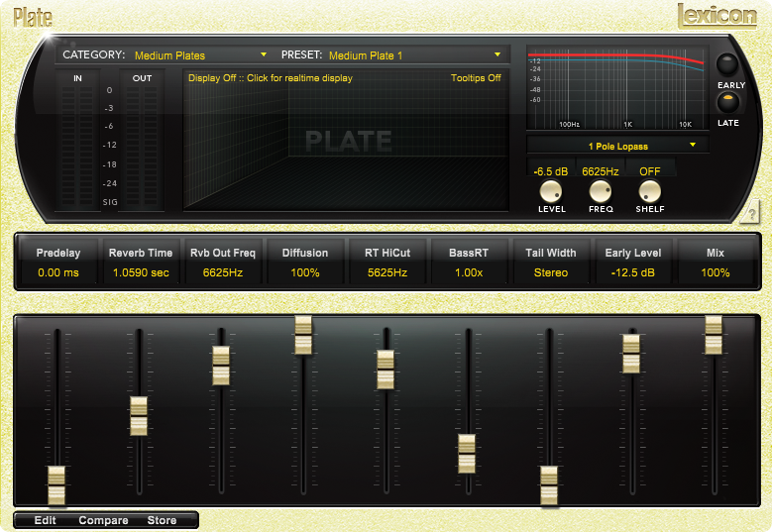
Task: Open the PRESET dropdown showing Medium Plate 1
Action: point(415,55)
